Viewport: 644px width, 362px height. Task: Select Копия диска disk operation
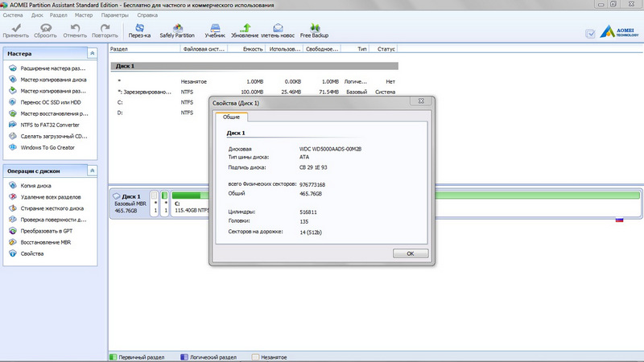(x=35, y=186)
